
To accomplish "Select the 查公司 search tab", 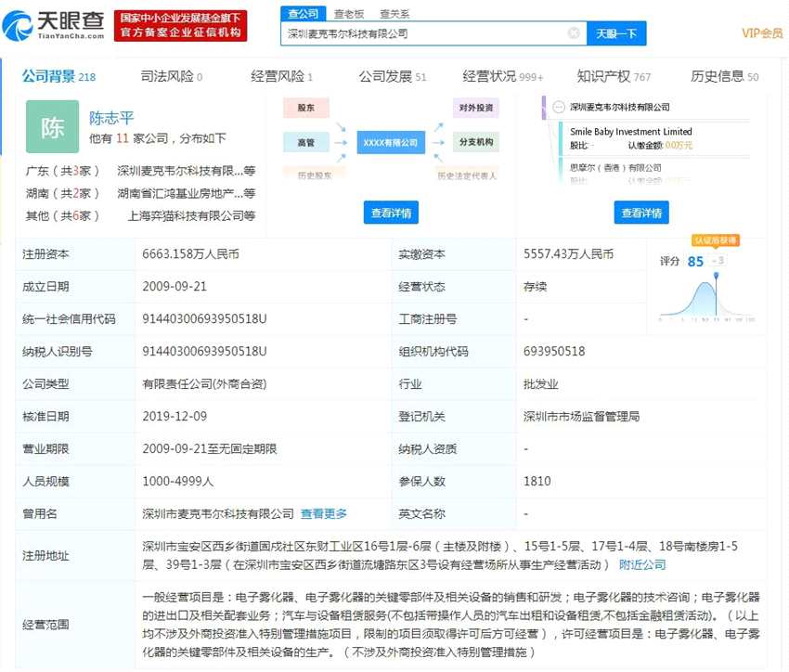I will [x=304, y=14].
